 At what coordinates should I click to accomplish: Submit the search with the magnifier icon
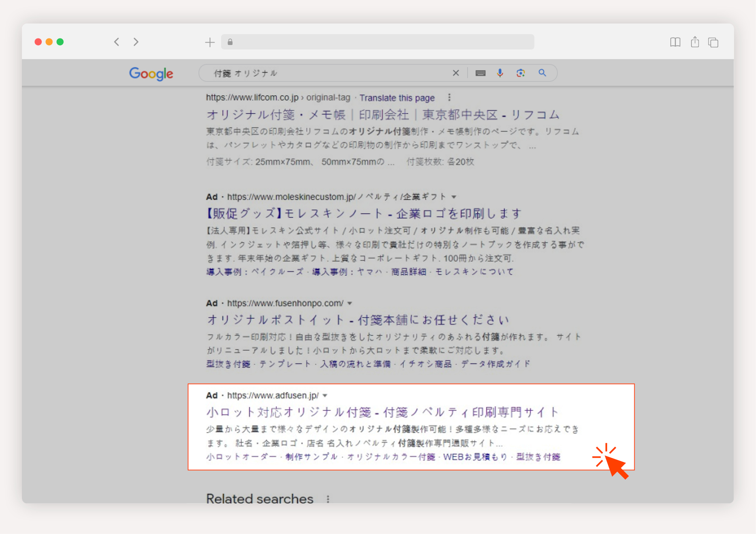(542, 73)
